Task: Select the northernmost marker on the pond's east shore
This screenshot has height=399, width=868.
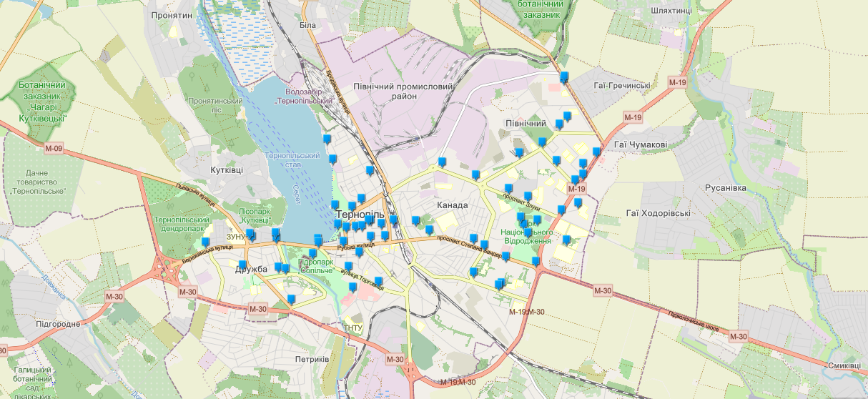Action: coord(327,139)
